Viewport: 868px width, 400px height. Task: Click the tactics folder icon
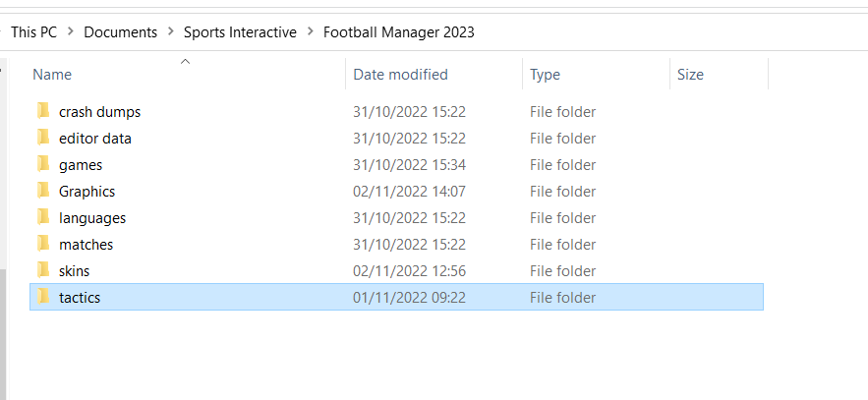(42, 298)
